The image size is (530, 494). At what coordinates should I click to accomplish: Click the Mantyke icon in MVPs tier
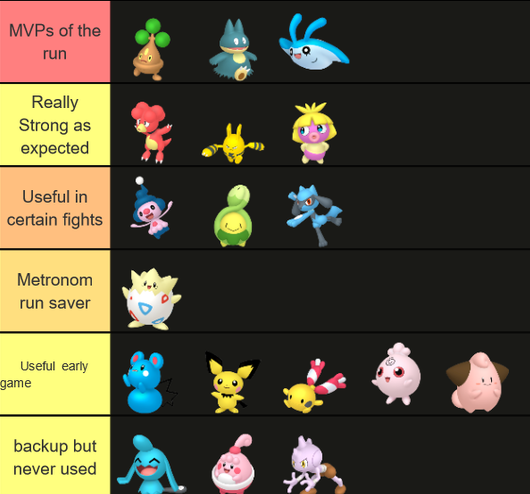(x=314, y=42)
